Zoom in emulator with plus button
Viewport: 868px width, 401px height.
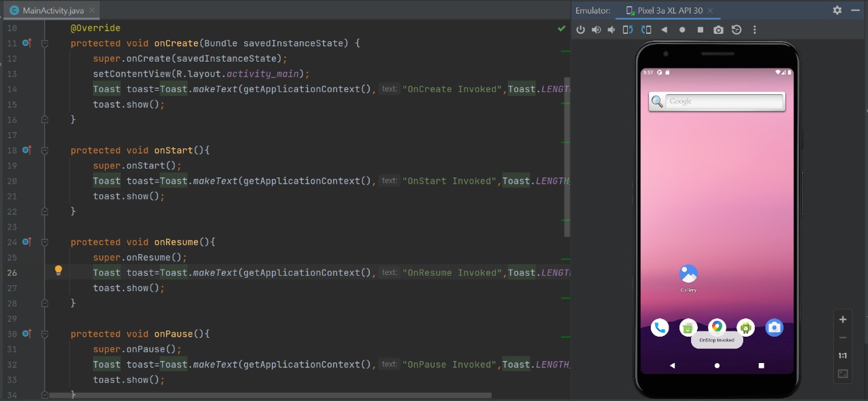click(x=843, y=320)
